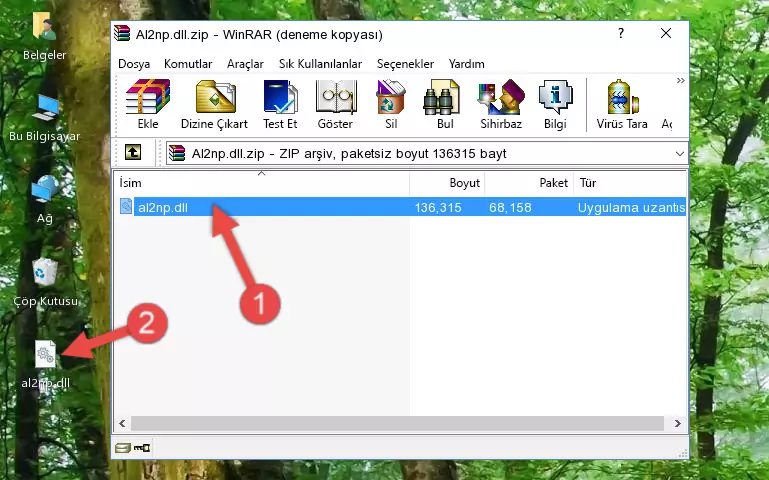Click the WinRAR help question mark
Image resolution: width=769 pixels, height=480 pixels.
tap(621, 33)
